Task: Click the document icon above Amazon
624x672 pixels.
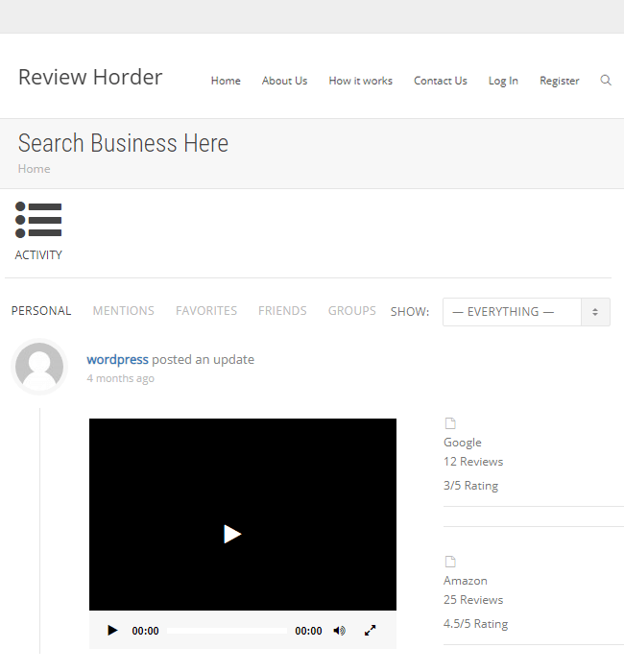Action: pyautogui.click(x=450, y=562)
